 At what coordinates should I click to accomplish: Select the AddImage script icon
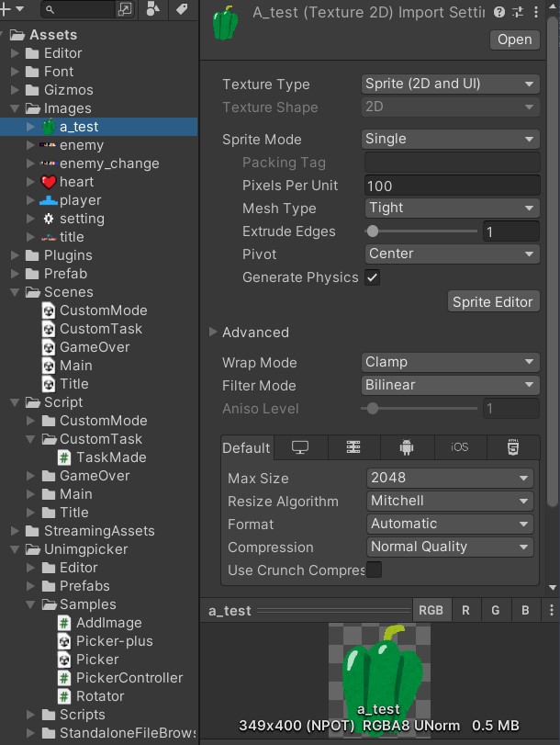[64, 623]
